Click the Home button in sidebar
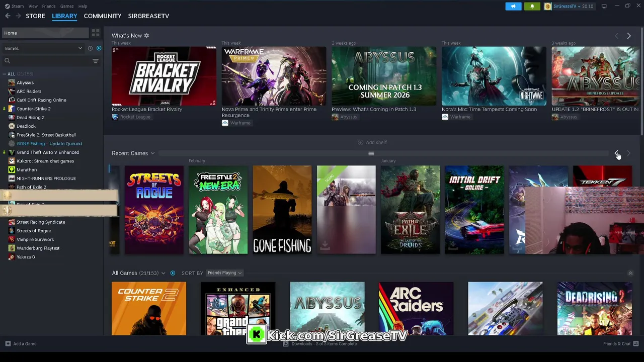The height and width of the screenshot is (362, 644). [45, 33]
